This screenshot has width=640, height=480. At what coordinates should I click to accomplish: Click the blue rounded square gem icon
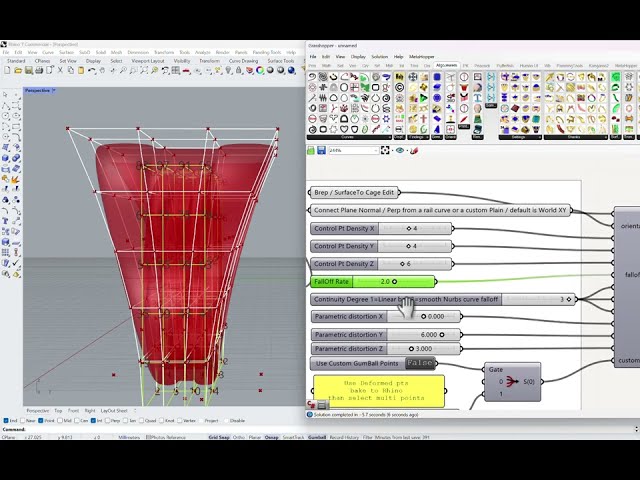437,77
